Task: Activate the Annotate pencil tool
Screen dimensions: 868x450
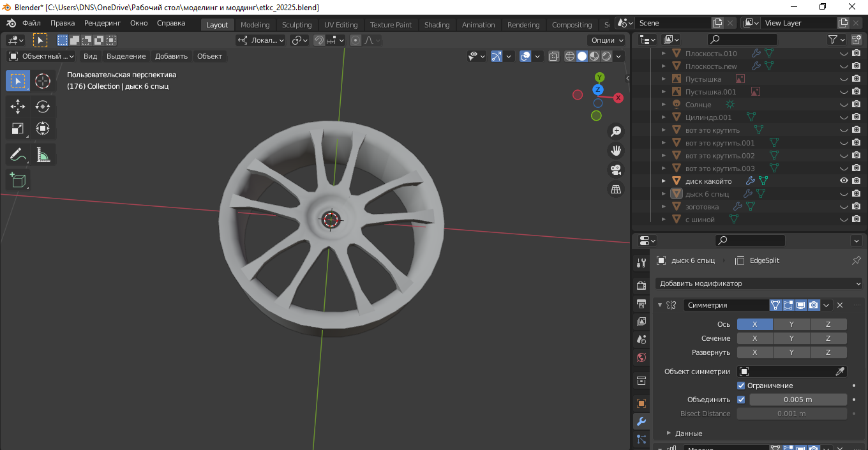Action: pyautogui.click(x=18, y=154)
